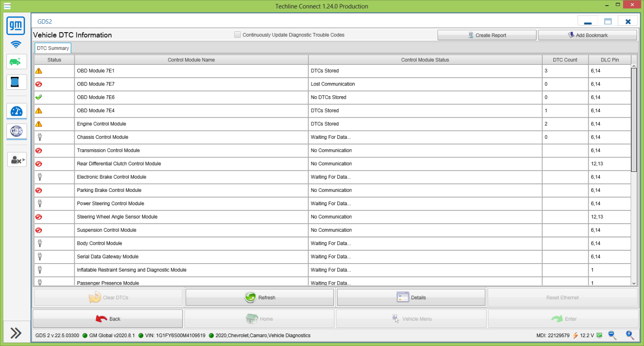Image resolution: width=644 pixels, height=346 pixels.
Task: Click the Create Report button
Action: 487,35
